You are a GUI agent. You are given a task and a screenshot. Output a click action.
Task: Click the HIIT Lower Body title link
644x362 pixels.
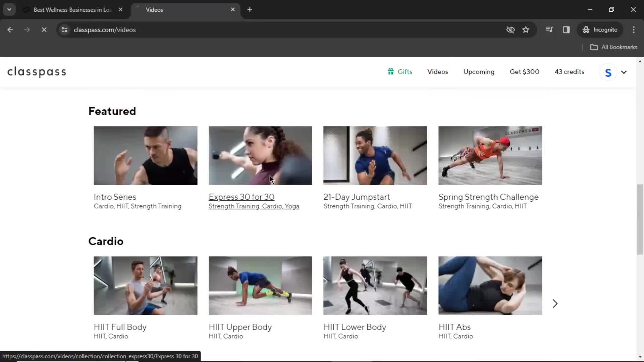[355, 327]
